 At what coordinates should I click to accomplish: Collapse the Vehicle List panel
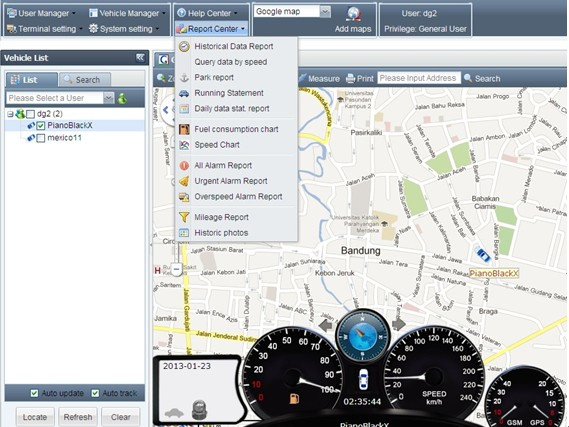pos(140,57)
